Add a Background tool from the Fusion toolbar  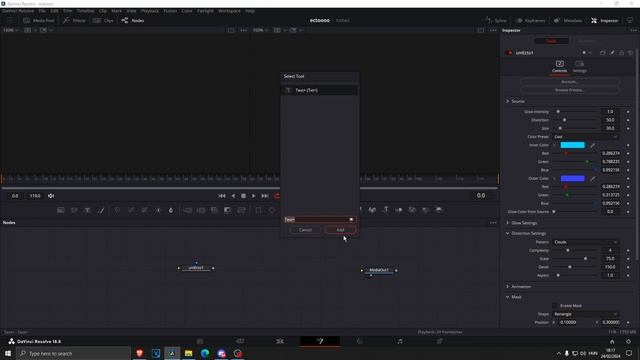[61, 210]
